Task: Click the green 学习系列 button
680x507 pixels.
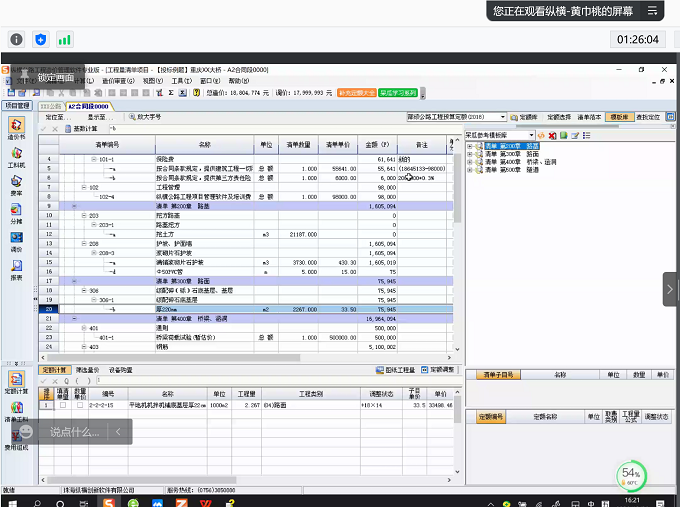Action: [398, 93]
